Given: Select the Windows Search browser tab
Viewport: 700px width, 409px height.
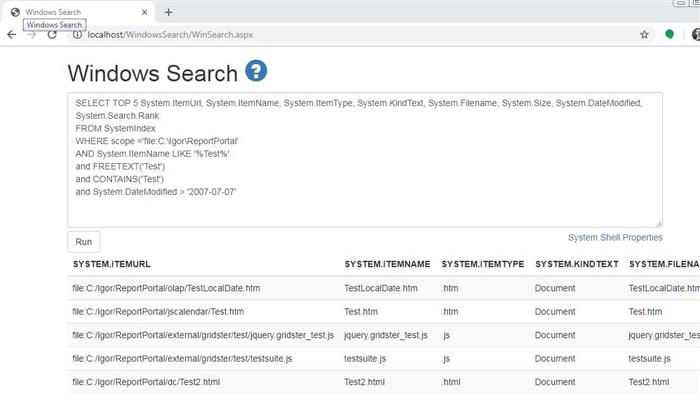Looking at the screenshot, I should (x=78, y=13).
